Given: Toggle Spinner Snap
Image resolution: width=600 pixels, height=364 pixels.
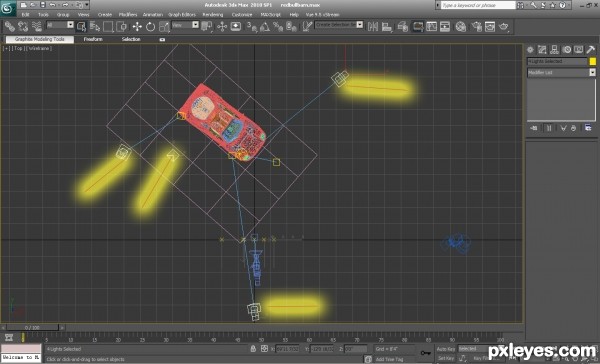Looking at the screenshot, I should coord(292,26).
